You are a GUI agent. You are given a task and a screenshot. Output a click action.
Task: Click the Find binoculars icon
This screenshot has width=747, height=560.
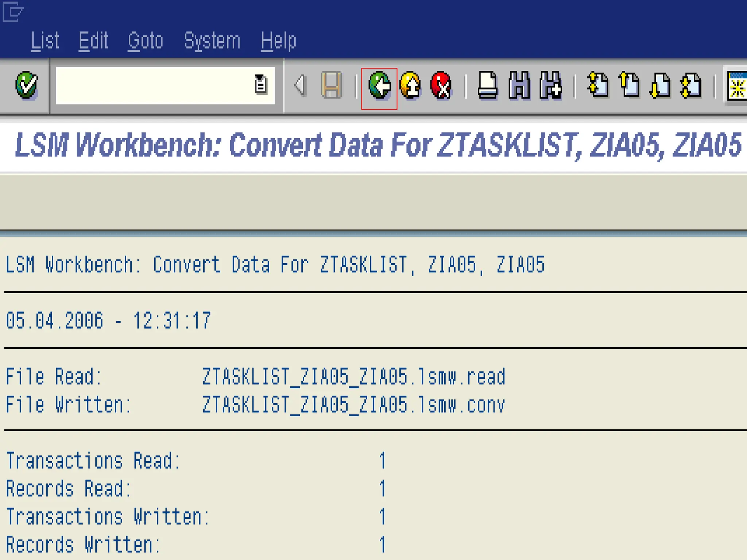click(x=519, y=86)
